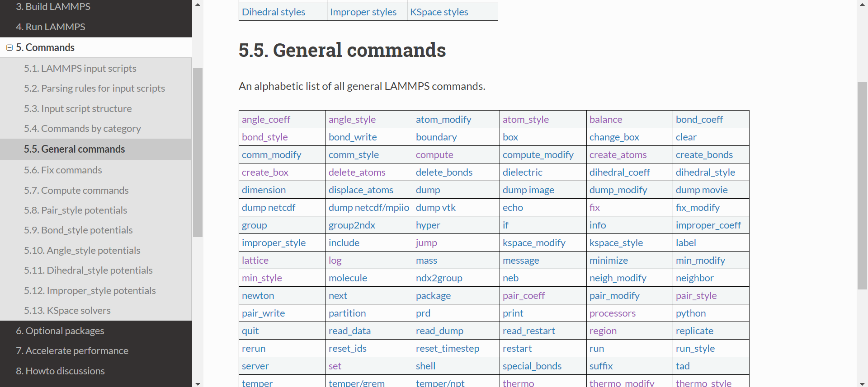Open 3. Build LAMMPS in sidebar
Image resolution: width=868 pixels, height=387 pixels.
tap(53, 7)
